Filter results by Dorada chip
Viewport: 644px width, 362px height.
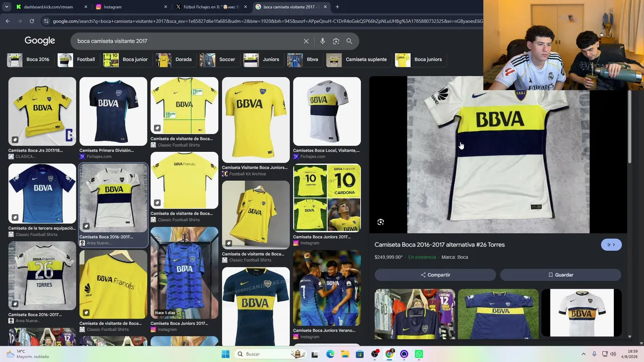[175, 59]
